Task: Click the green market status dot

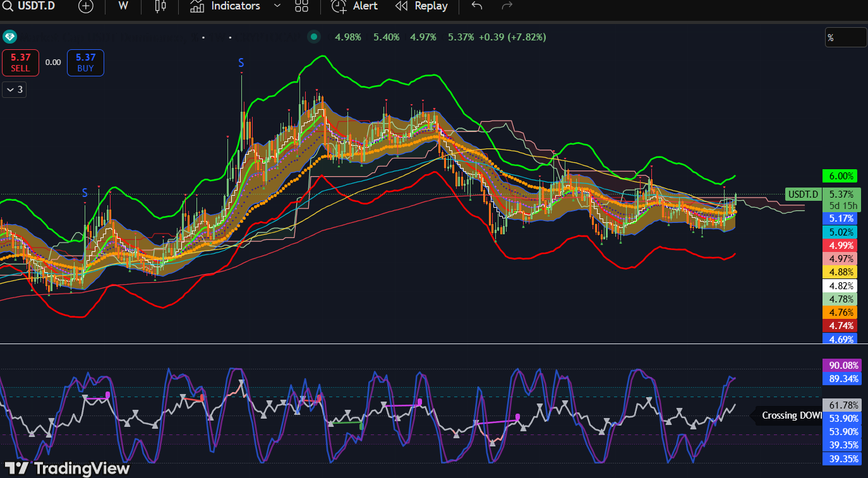Action: pos(314,37)
